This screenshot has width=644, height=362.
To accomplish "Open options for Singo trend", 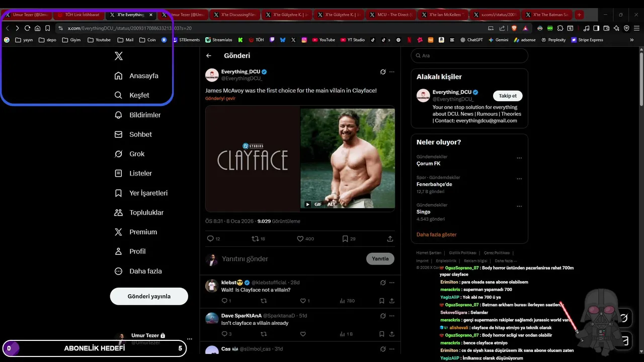I will coord(519,206).
